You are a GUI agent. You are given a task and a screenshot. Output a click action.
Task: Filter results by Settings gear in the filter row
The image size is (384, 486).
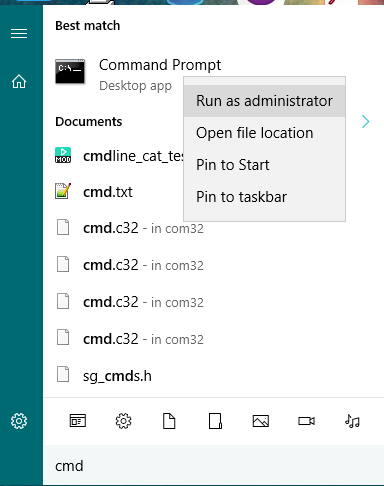click(x=123, y=421)
